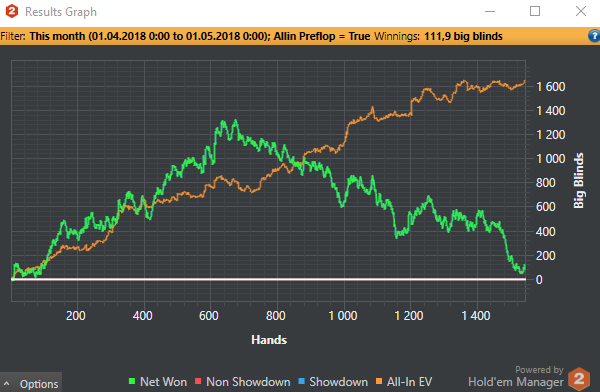The image size is (600, 392).
Task: Minimize the Results Graph window
Action: click(490, 11)
